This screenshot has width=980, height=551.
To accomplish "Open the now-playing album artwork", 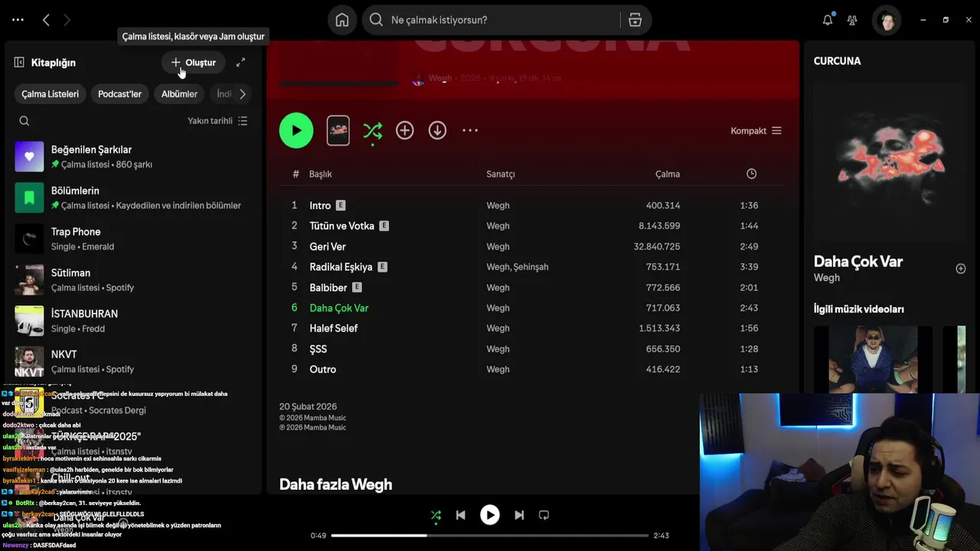I will (x=889, y=162).
